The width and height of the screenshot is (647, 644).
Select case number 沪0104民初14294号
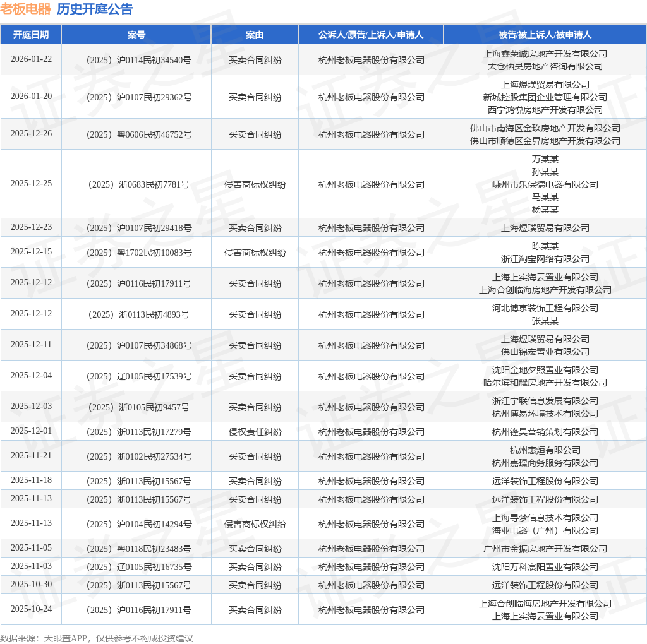click(138, 525)
